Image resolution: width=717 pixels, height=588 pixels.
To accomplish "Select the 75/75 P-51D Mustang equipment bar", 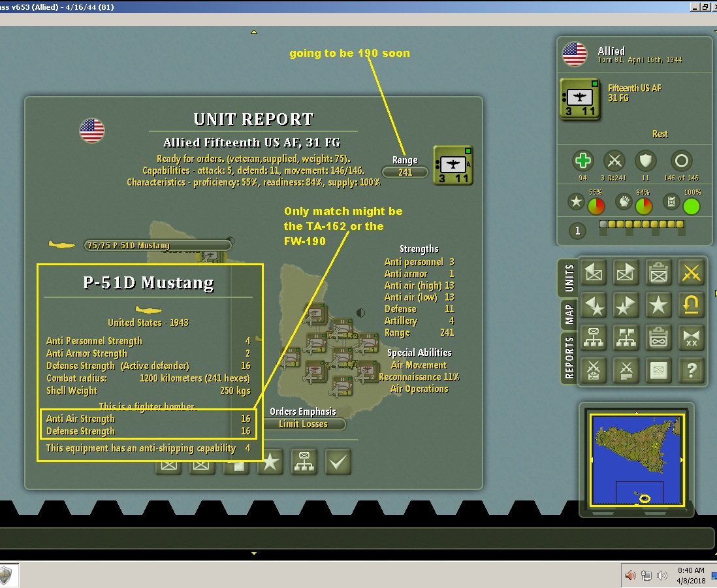I will tap(158, 245).
